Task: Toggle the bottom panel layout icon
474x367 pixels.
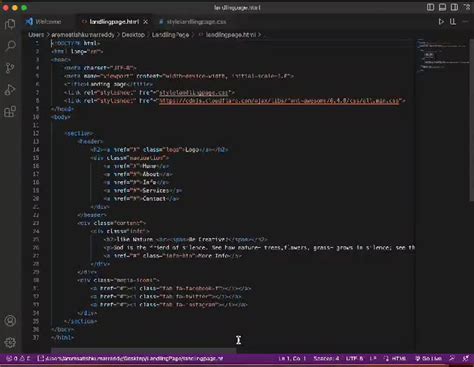Action: point(442,7)
